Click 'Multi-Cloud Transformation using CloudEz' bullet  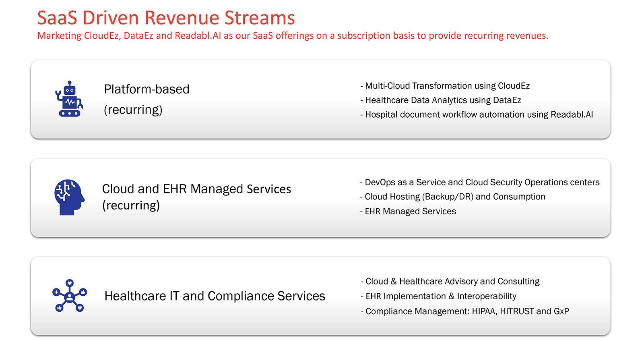click(445, 86)
